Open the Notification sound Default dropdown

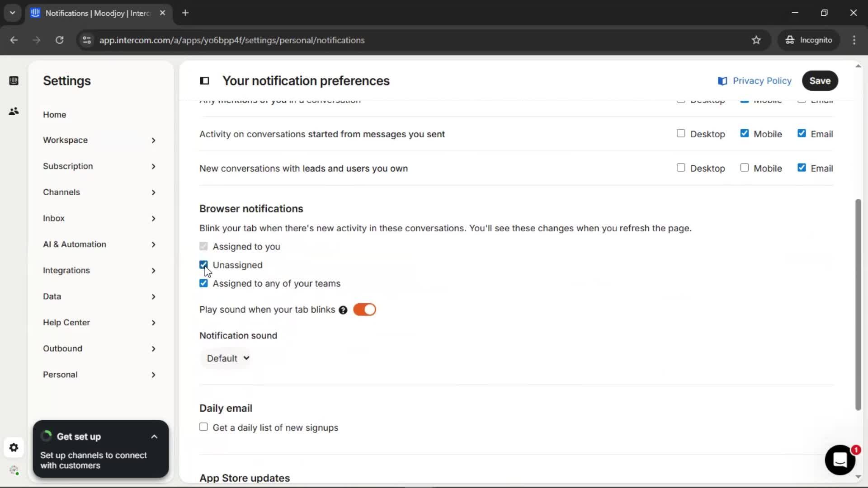(227, 358)
